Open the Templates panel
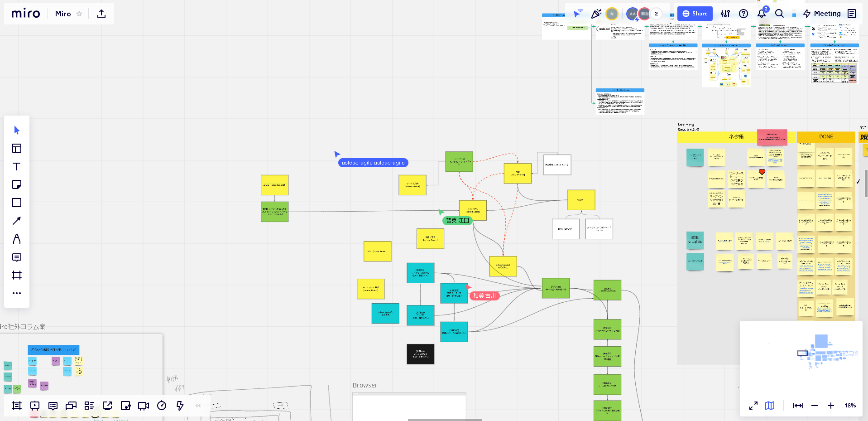Image resolution: width=868 pixels, height=421 pixels. (x=17, y=148)
